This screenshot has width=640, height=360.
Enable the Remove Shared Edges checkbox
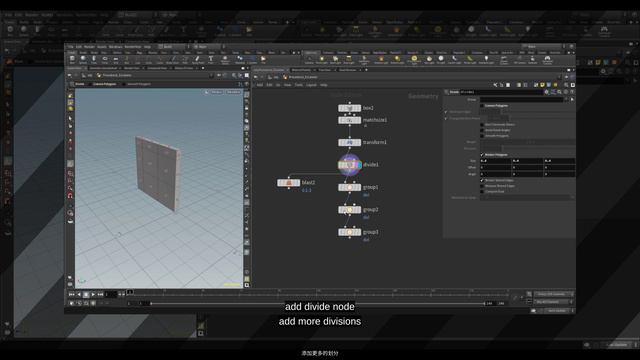482,186
